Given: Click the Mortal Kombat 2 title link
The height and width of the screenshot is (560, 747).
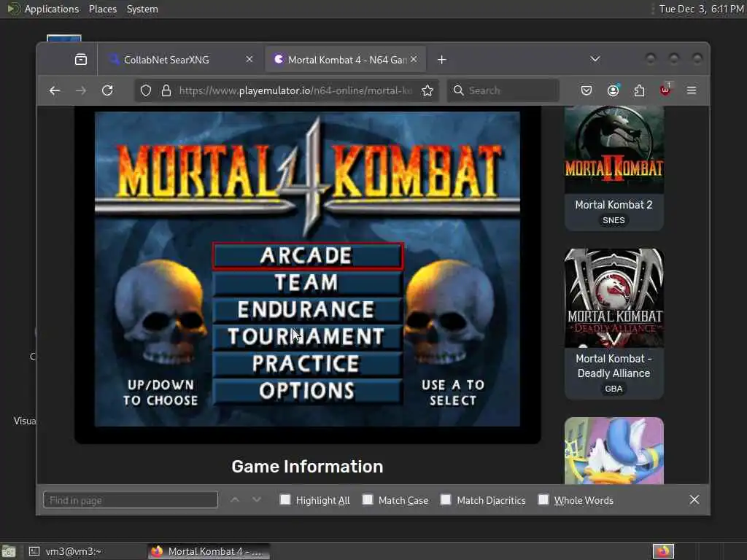Looking at the screenshot, I should [x=614, y=205].
